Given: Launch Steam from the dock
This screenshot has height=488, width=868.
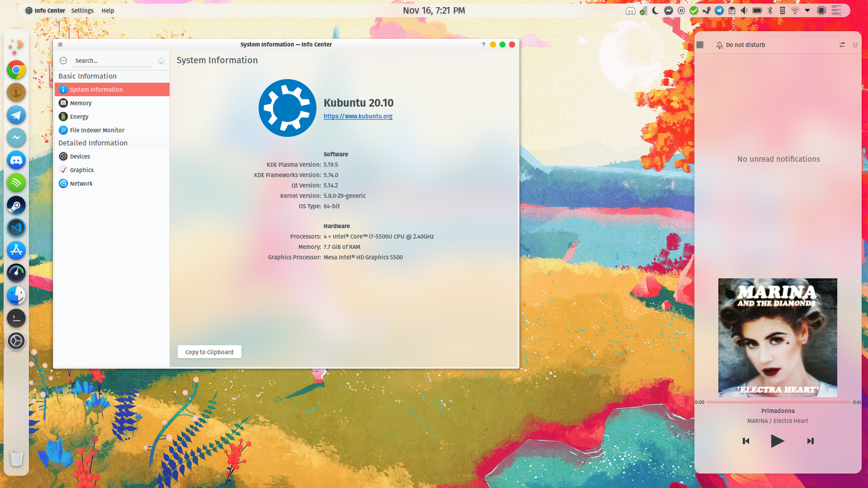Looking at the screenshot, I should [16, 206].
